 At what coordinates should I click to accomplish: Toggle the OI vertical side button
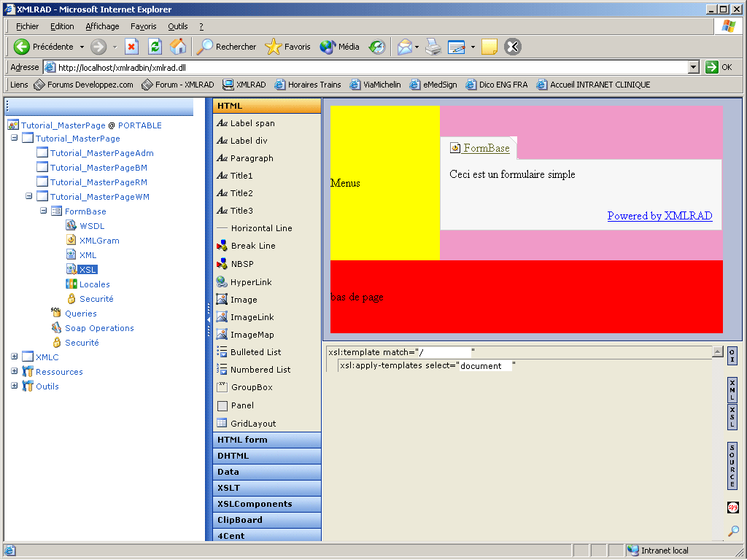tap(732, 355)
